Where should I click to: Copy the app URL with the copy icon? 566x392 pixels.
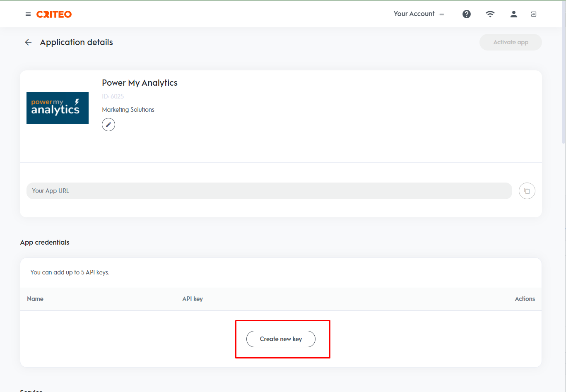527,191
